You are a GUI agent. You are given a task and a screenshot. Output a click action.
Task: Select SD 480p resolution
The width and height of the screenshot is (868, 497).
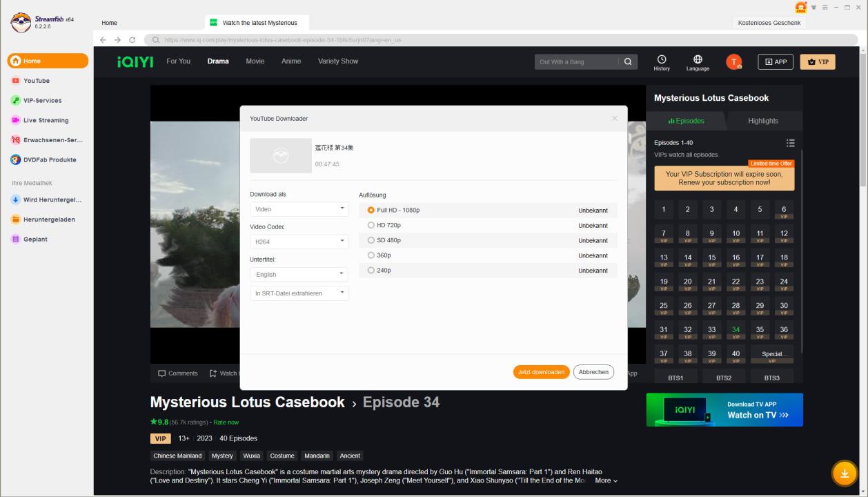pyautogui.click(x=488, y=240)
